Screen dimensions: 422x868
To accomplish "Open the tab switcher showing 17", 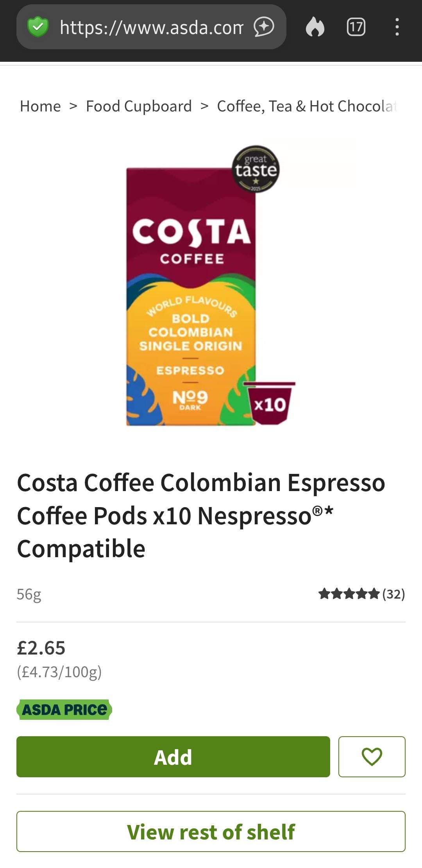I will tap(356, 27).
